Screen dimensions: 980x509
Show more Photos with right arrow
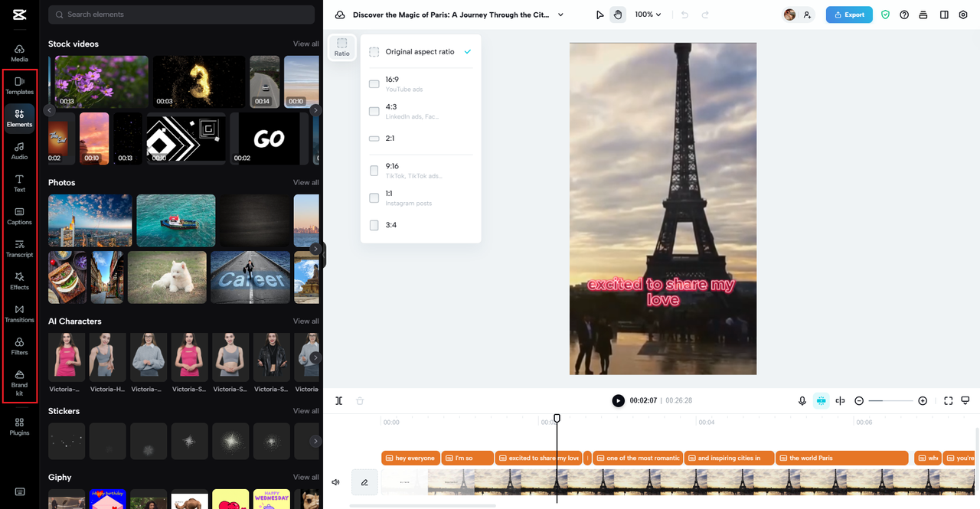pos(315,249)
